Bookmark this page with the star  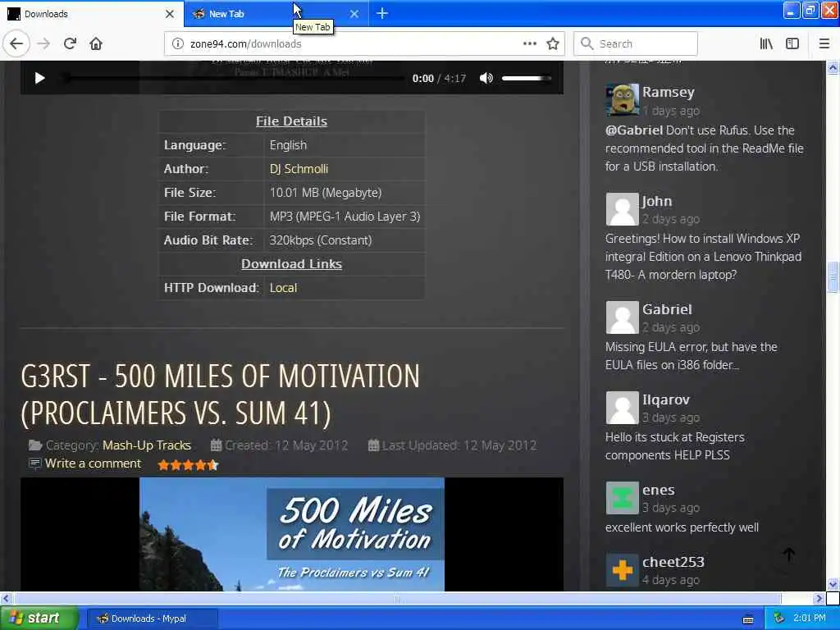click(553, 43)
